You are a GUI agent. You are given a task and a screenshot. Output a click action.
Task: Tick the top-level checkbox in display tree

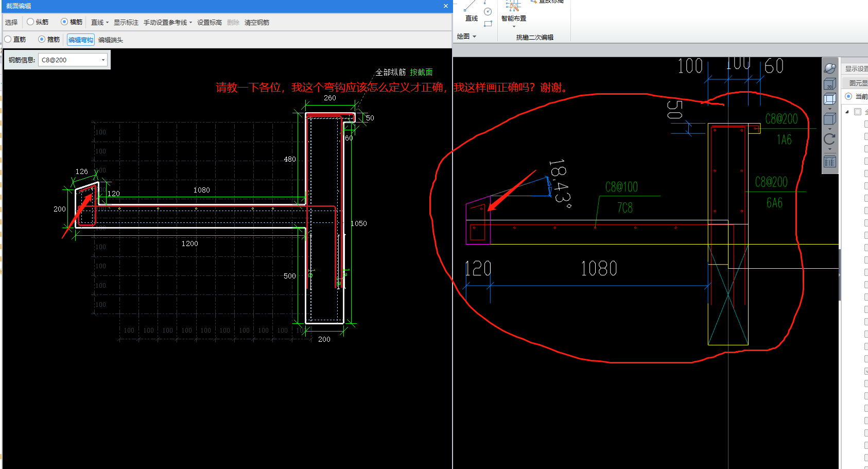(858, 112)
